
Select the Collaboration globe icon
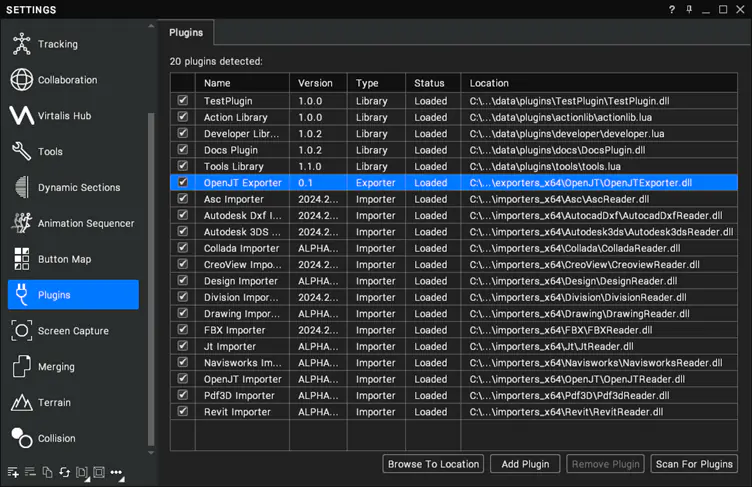tap(22, 80)
